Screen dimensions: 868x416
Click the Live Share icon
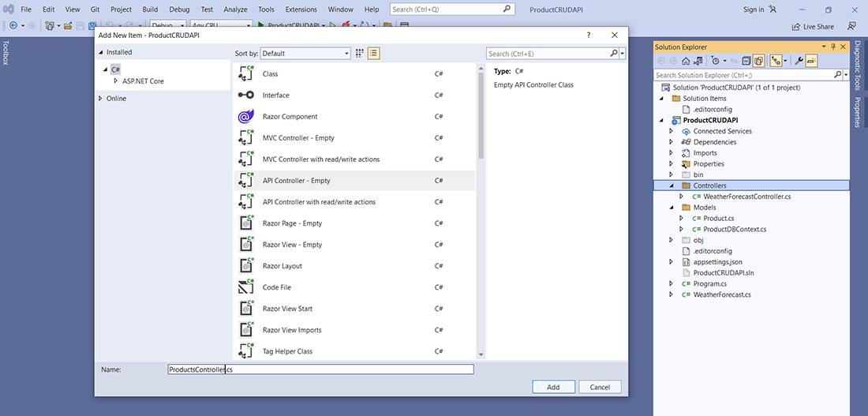point(795,26)
